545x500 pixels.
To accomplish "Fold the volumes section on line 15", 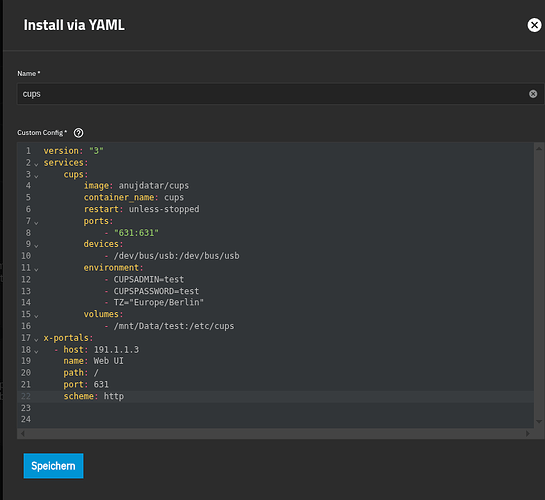I will click(x=36, y=316).
